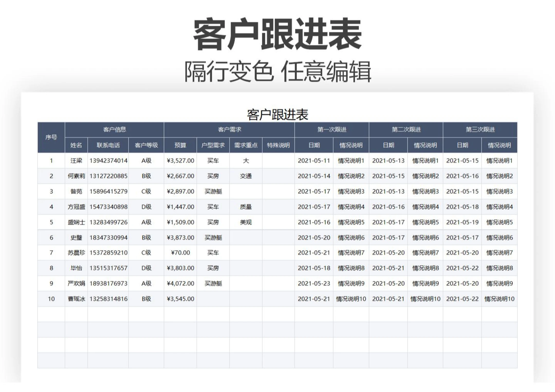
Task: Select the 客户需求 merged header
Action: pyautogui.click(x=229, y=129)
